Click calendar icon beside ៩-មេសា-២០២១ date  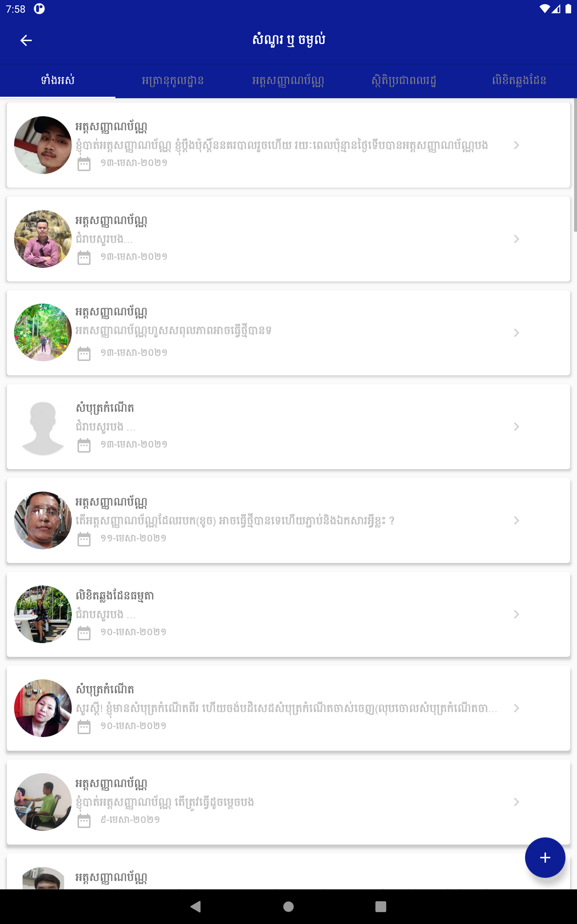(84, 820)
